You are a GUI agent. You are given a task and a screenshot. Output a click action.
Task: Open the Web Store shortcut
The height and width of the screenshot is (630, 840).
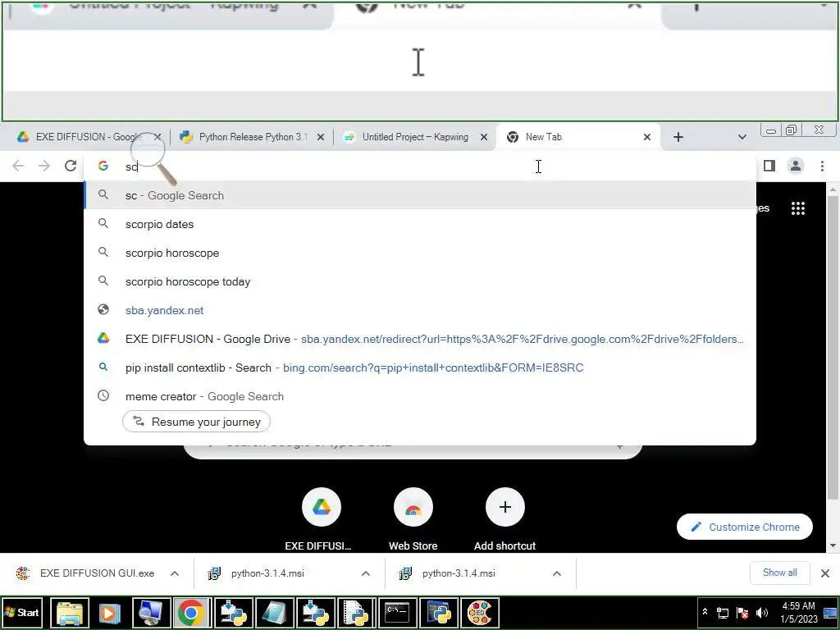tap(413, 518)
